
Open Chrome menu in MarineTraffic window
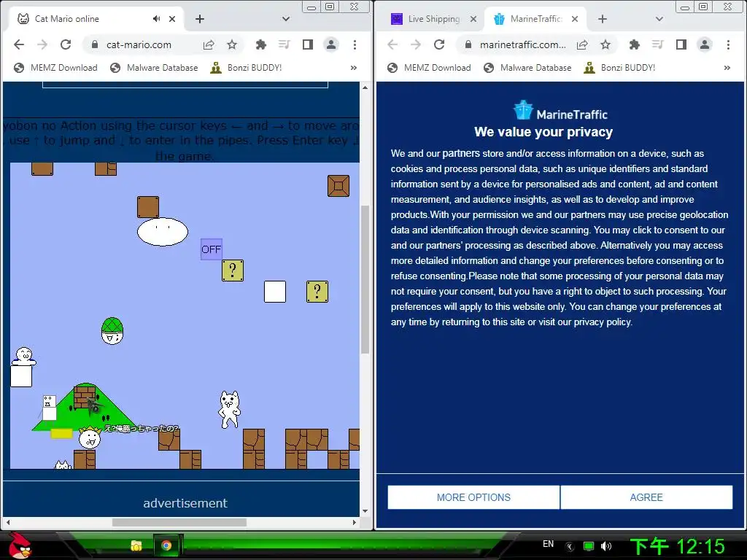click(x=728, y=44)
